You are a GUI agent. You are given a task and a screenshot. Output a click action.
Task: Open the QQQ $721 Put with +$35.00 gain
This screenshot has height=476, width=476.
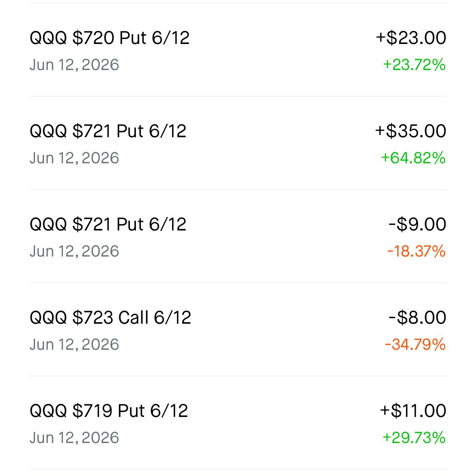click(x=238, y=143)
